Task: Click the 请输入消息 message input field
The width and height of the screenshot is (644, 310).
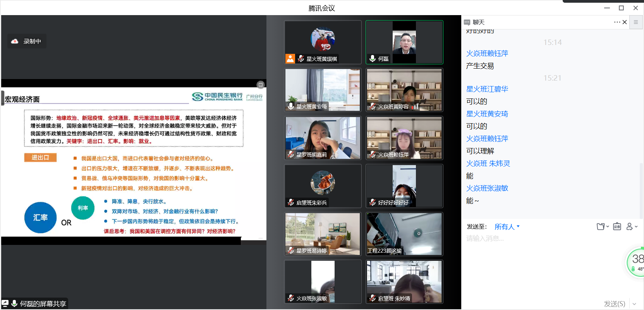Action: click(542, 239)
